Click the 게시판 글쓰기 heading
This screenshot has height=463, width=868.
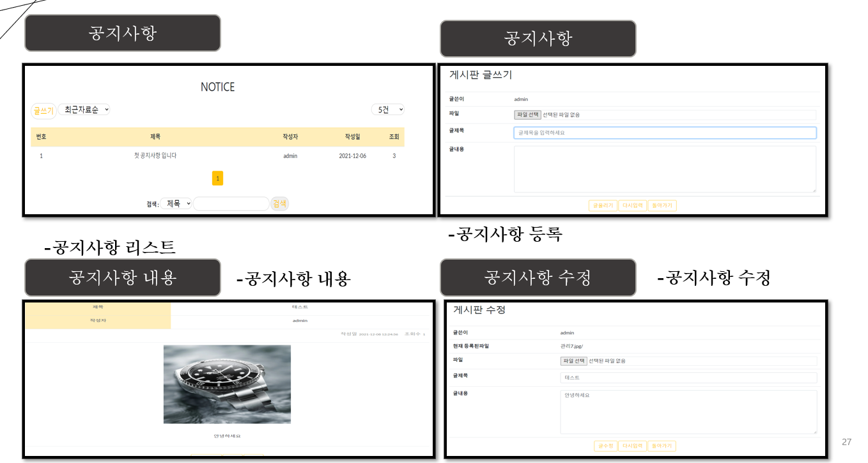[x=481, y=75]
